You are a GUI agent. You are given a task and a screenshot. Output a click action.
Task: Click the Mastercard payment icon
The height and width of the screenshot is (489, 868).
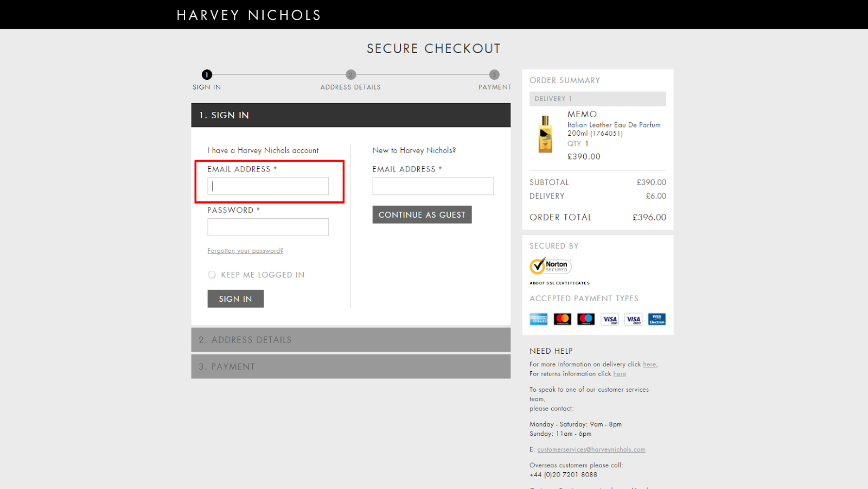[562, 319]
